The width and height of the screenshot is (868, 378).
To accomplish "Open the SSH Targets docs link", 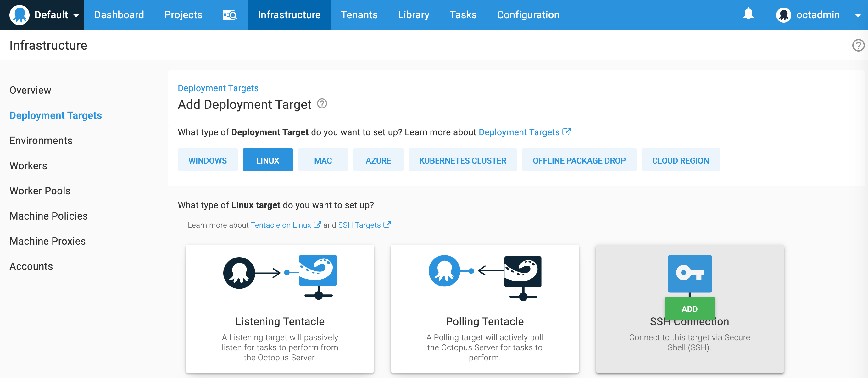I will (359, 225).
